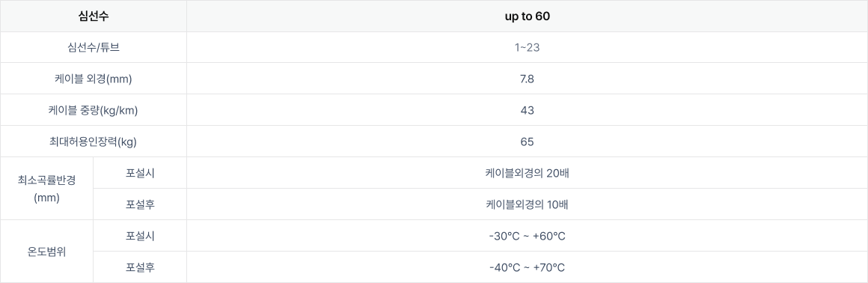Select 포설후 under 최소곡률반경
Screen dimensions: 868x283
(140, 204)
